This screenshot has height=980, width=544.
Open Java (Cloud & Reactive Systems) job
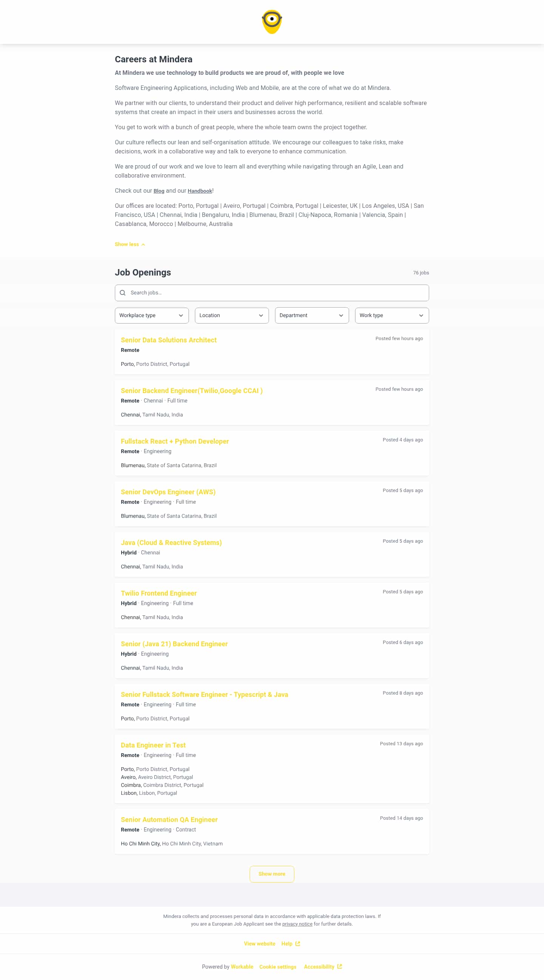171,542
